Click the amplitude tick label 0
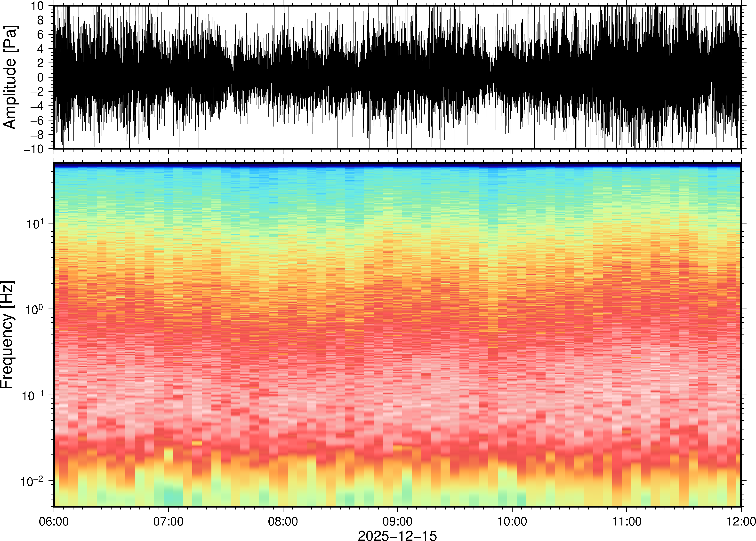Image resolution: width=756 pixels, height=541 pixels. coord(40,77)
